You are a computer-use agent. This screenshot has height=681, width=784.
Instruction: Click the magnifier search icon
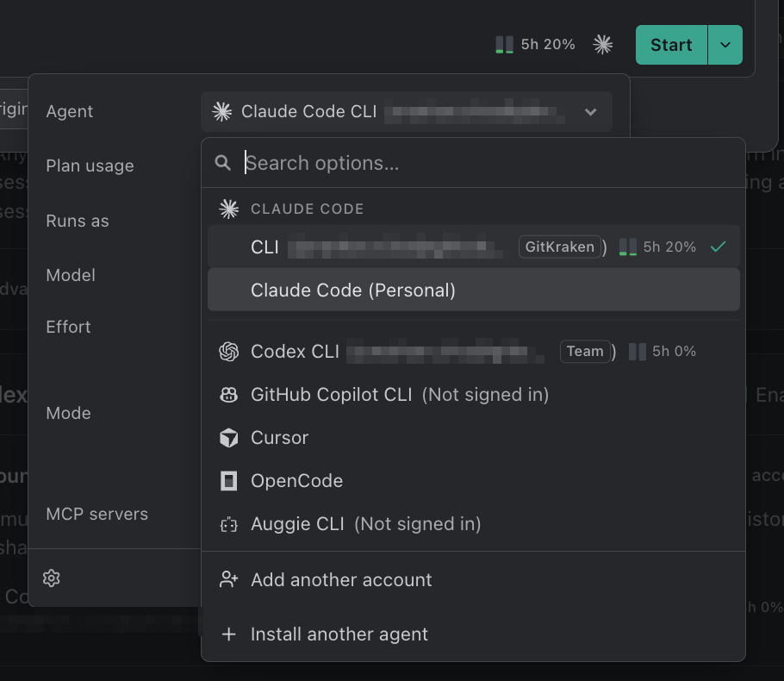(x=222, y=163)
